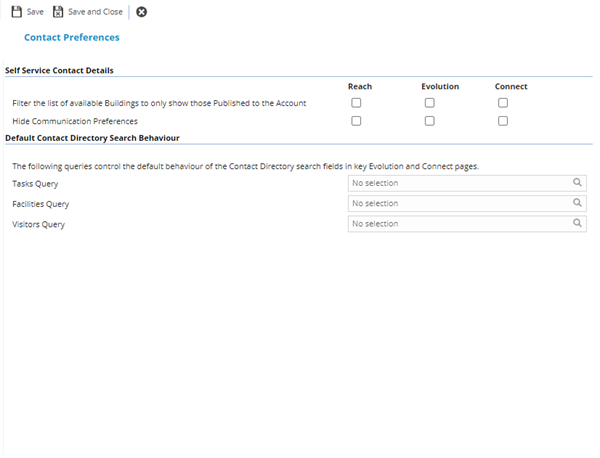Click the Save and Close disk icon

click(58, 12)
